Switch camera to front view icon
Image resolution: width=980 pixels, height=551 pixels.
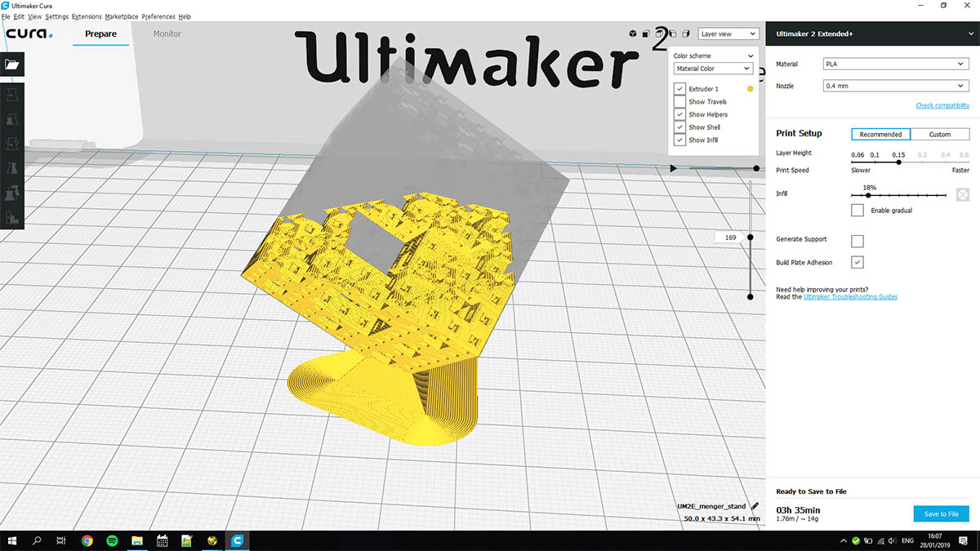tap(646, 33)
